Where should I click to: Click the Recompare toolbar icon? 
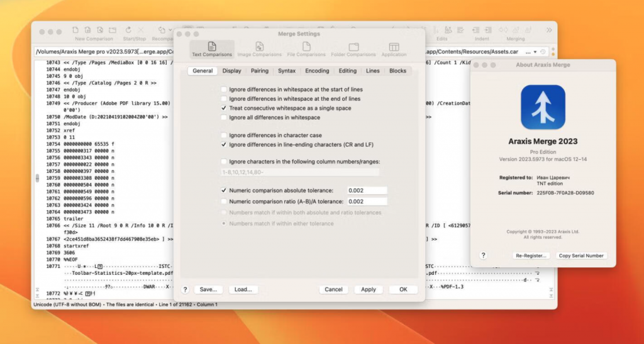(162, 30)
